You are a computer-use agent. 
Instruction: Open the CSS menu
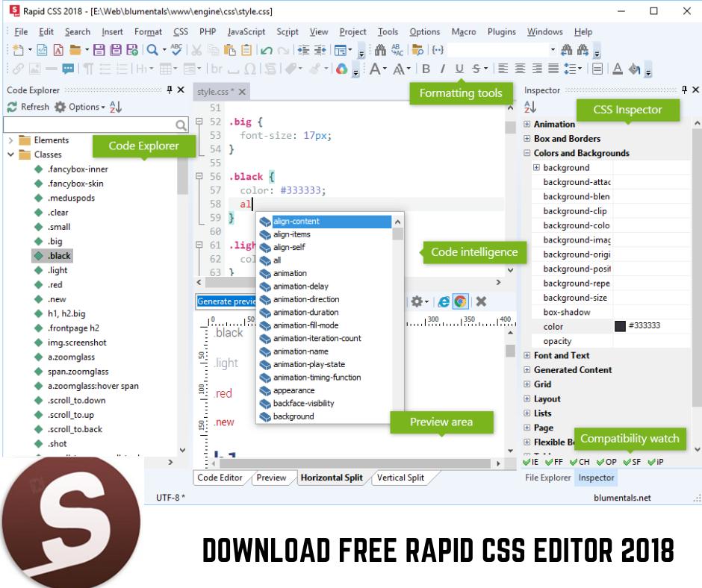[181, 32]
